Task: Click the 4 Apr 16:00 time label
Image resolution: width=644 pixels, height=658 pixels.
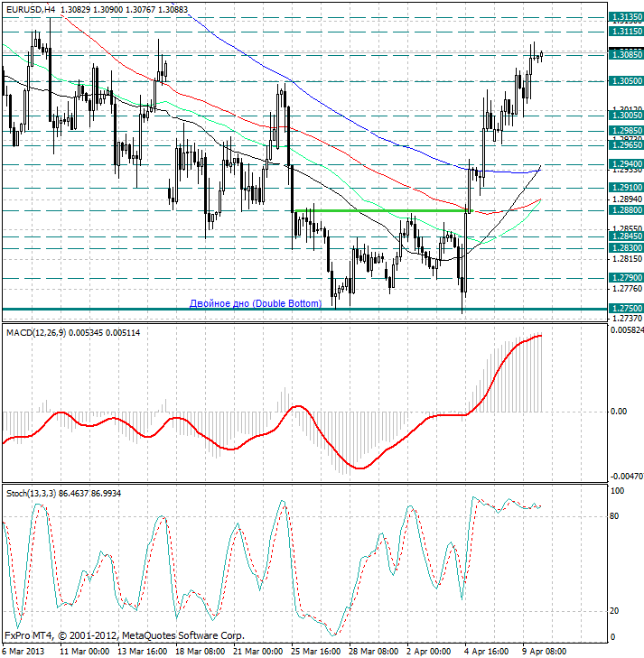Action: coord(487,652)
